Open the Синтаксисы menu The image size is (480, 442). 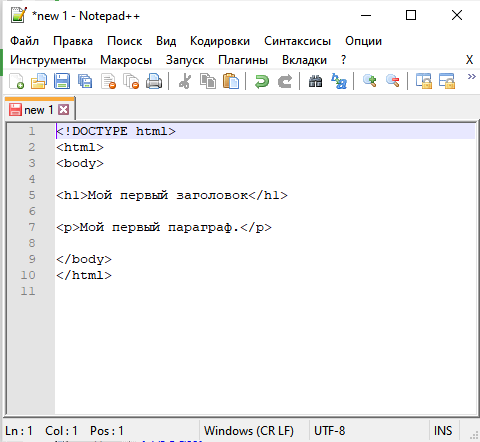pyautogui.click(x=297, y=41)
